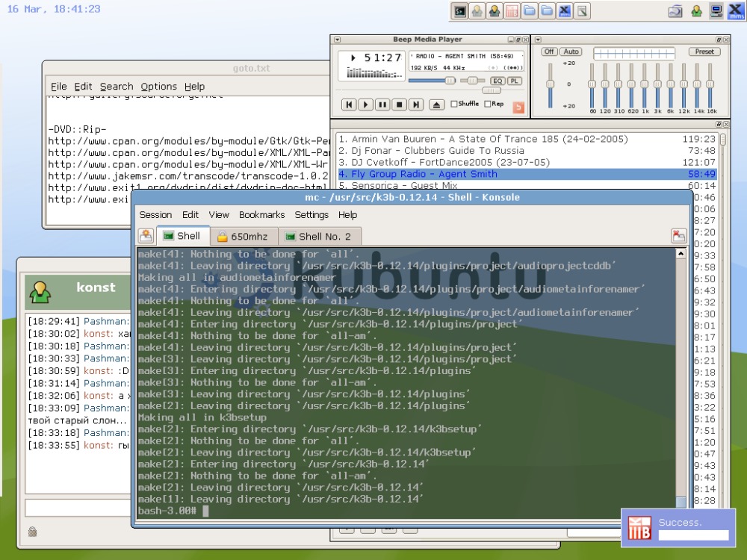
Task: Click the orange logo icon in player
Action: (x=518, y=108)
